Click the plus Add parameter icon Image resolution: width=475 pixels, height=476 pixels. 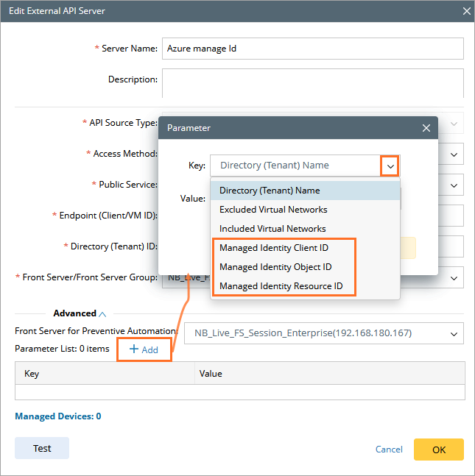coord(134,349)
